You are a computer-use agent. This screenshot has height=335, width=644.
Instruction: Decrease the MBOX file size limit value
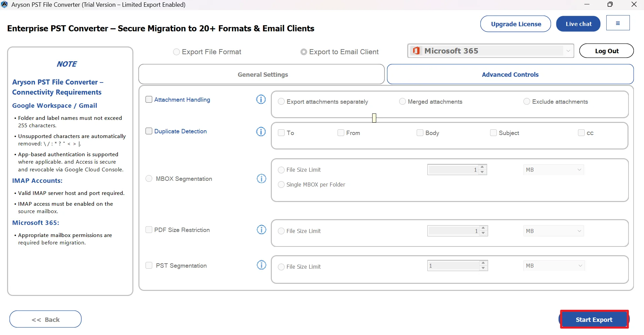click(483, 172)
